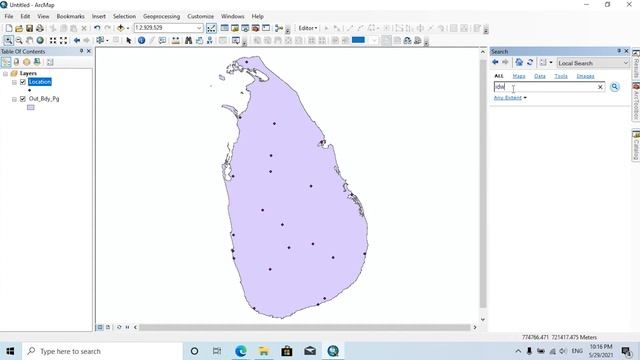Zoom to Full Extent globe

(x=40, y=40)
